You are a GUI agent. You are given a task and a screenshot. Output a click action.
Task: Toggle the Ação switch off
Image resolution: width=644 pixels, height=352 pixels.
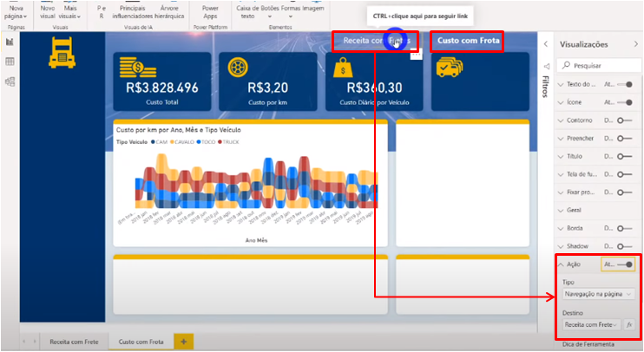(x=624, y=264)
